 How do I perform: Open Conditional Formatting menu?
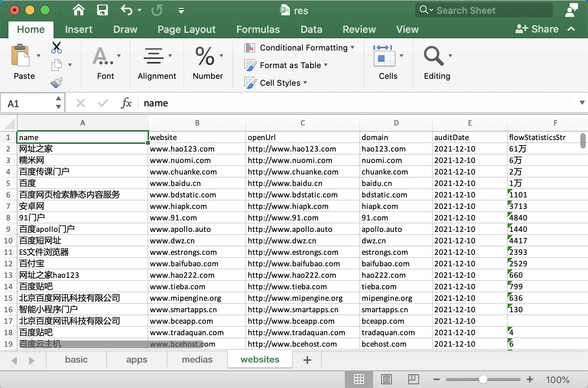[299, 48]
